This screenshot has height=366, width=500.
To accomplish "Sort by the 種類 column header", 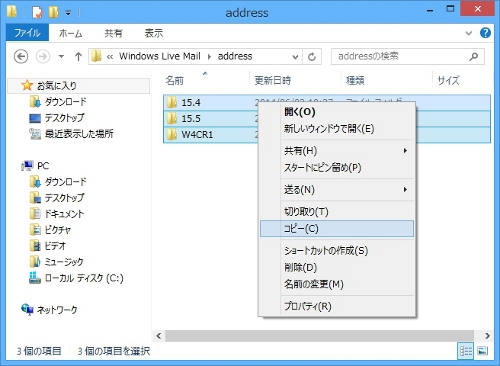I will coord(387,80).
